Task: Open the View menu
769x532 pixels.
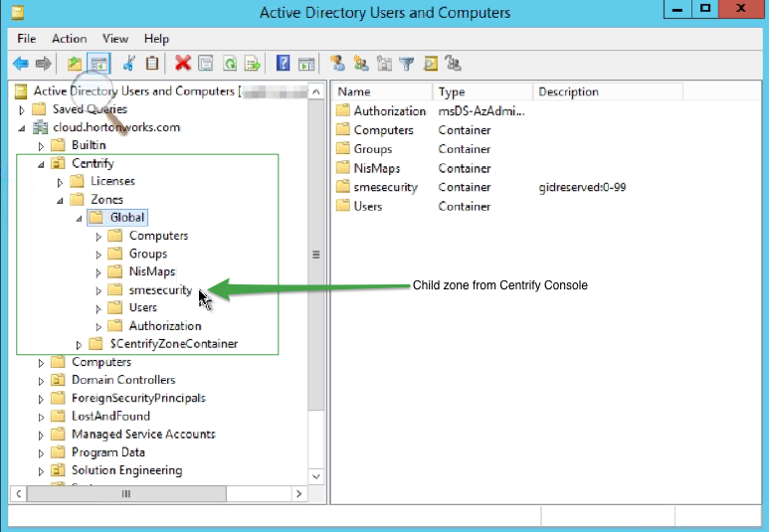Action: point(115,39)
